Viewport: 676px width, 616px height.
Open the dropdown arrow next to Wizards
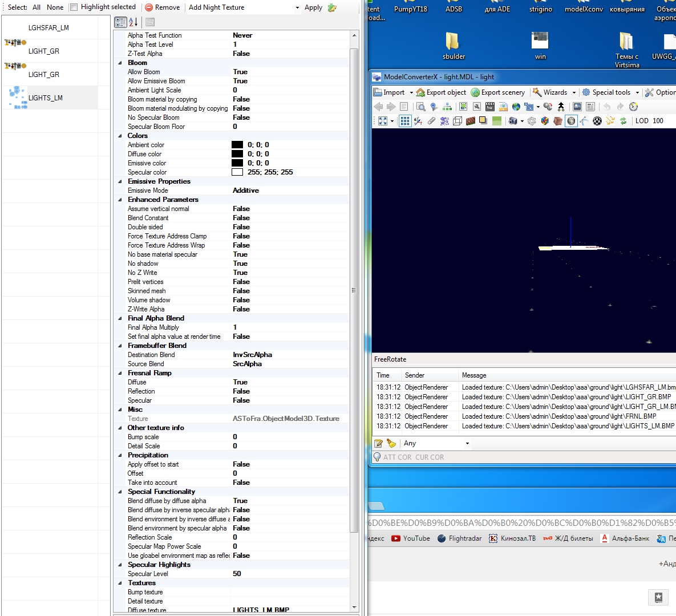(x=574, y=92)
